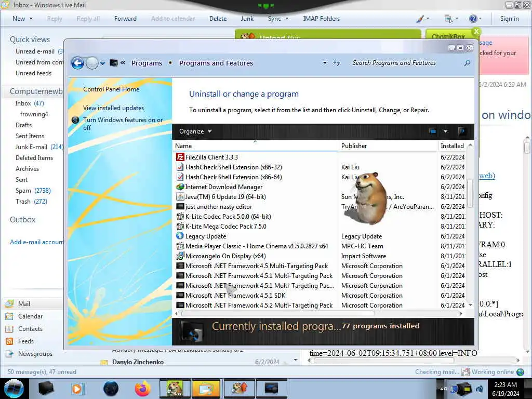Expand the New dropdown arrow in Mail
Viewport: 532px width, 399px height.
click(x=31, y=19)
